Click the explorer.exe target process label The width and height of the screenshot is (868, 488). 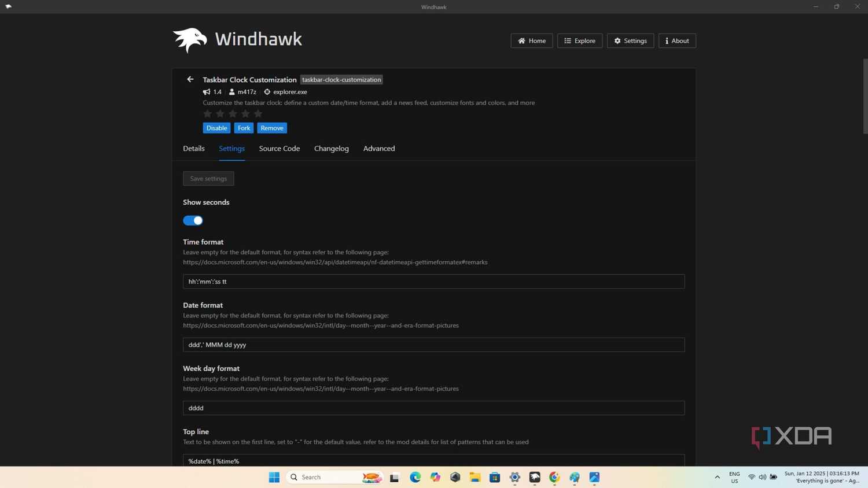click(x=290, y=92)
